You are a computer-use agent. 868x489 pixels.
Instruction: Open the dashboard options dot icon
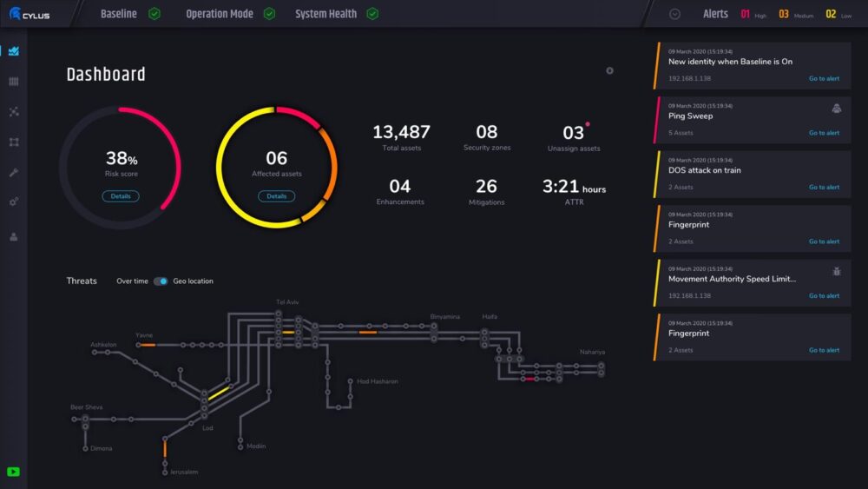[x=609, y=71]
